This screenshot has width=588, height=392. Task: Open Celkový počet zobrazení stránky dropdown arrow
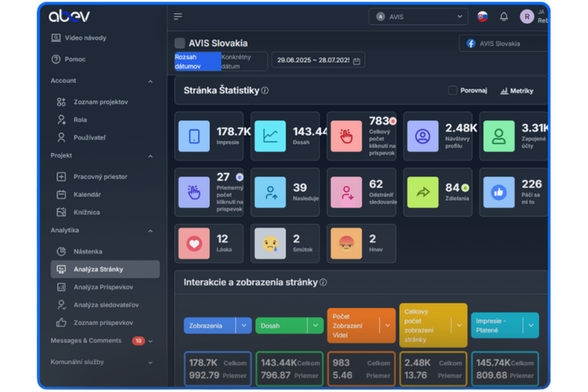pos(459,325)
